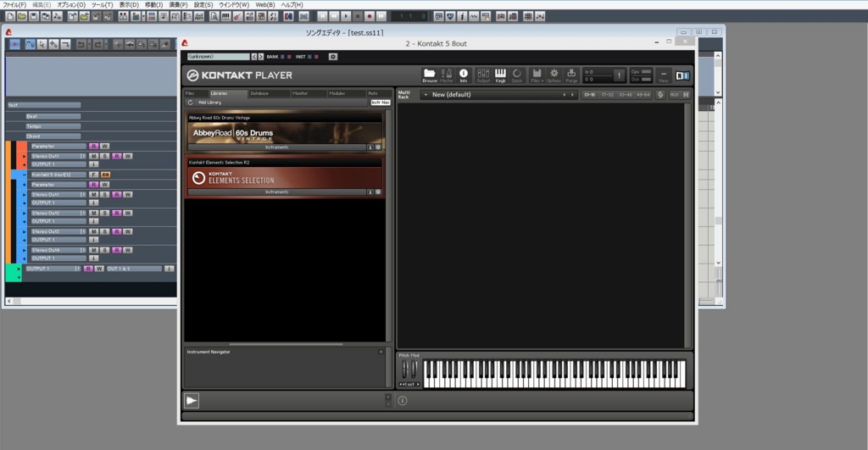This screenshot has width=868, height=450.
Task: Expand the green OUTPUT 1 track arrow
Action: 19,269
